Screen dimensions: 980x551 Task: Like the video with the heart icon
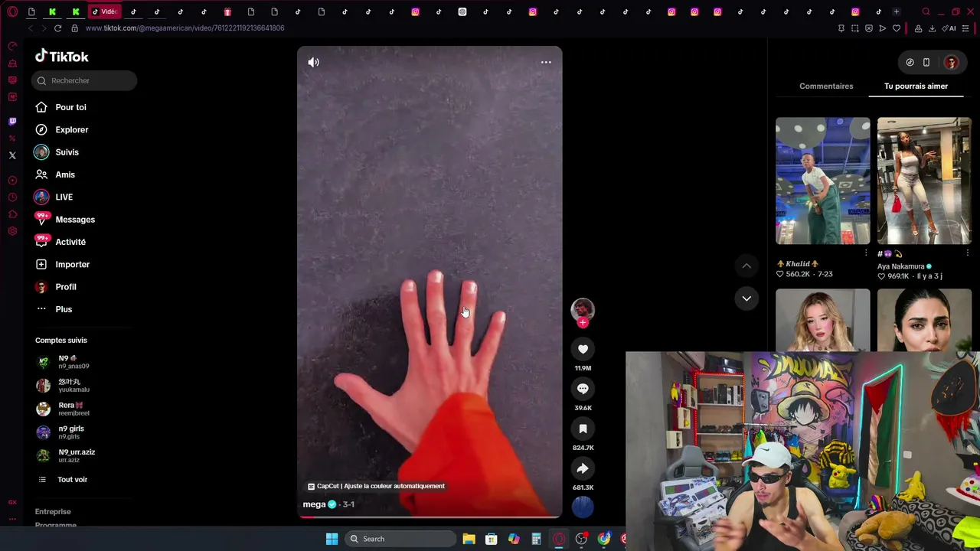tap(583, 349)
